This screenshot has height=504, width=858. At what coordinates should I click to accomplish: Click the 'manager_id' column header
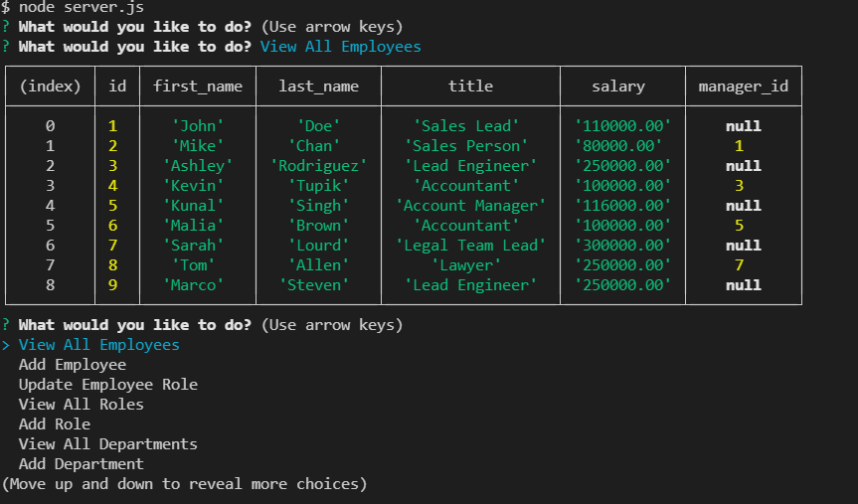[743, 86]
